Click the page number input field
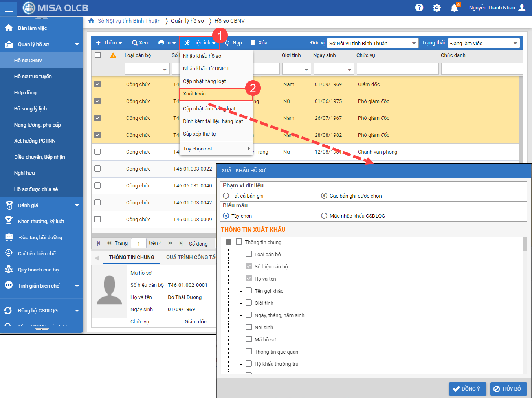Image resolution: width=532 pixels, height=398 pixels. [x=138, y=244]
